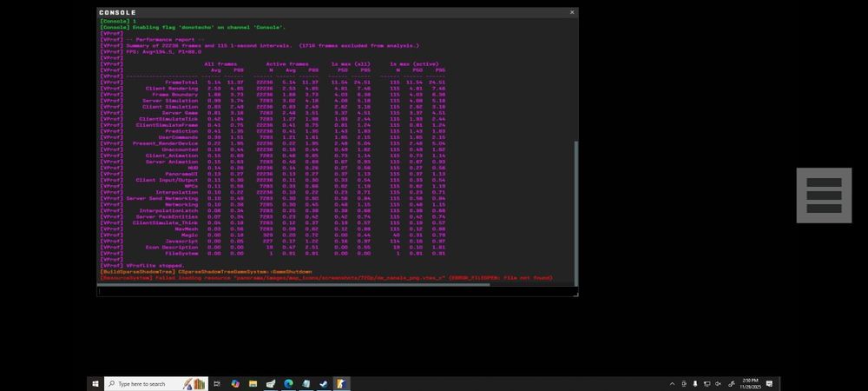Screen dimensions: 868x391
Task: Open the Copilot taskbar icon
Action: click(x=235, y=384)
